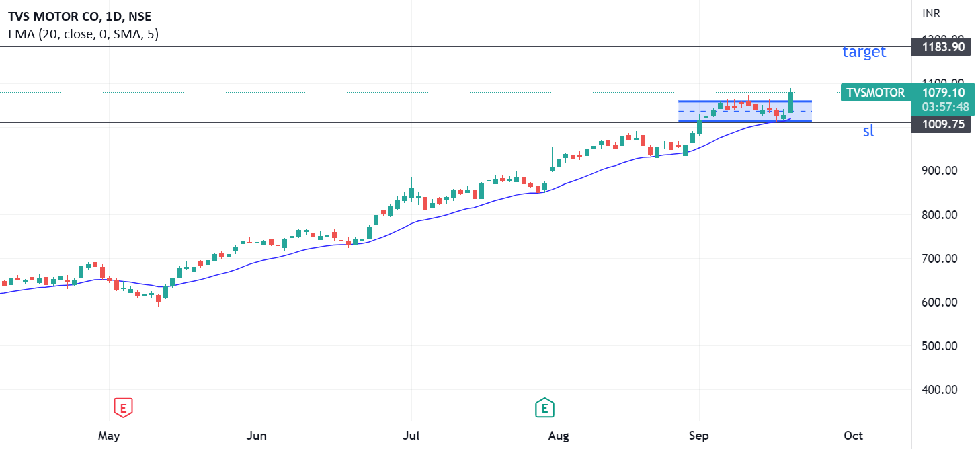Click the blue 'target' text annotation
Image resolution: width=980 pixels, height=449 pixels.
click(864, 52)
